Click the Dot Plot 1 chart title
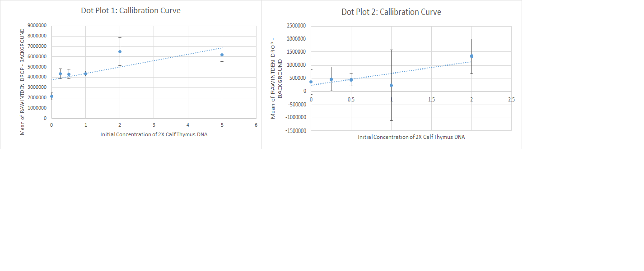 (x=131, y=10)
